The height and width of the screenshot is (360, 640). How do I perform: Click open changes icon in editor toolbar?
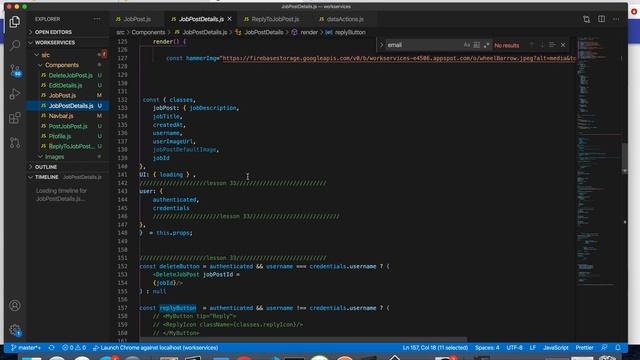tap(587, 19)
